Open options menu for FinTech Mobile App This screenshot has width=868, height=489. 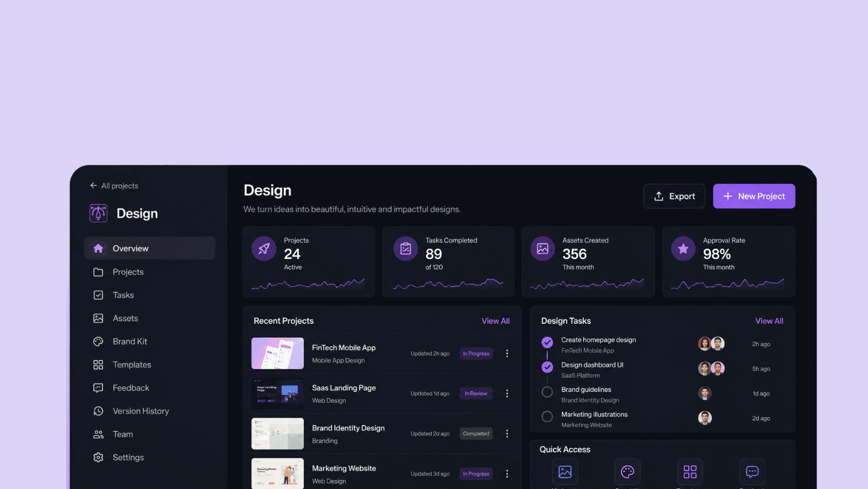(507, 353)
